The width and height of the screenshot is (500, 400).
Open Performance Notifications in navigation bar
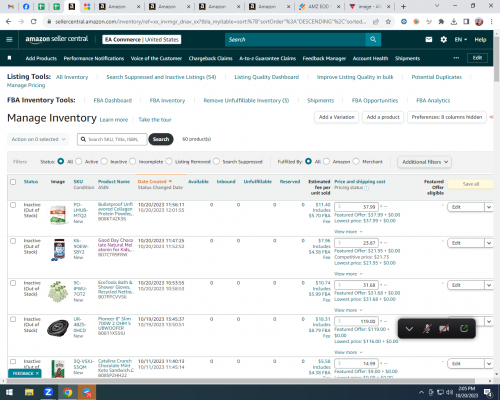click(x=94, y=58)
